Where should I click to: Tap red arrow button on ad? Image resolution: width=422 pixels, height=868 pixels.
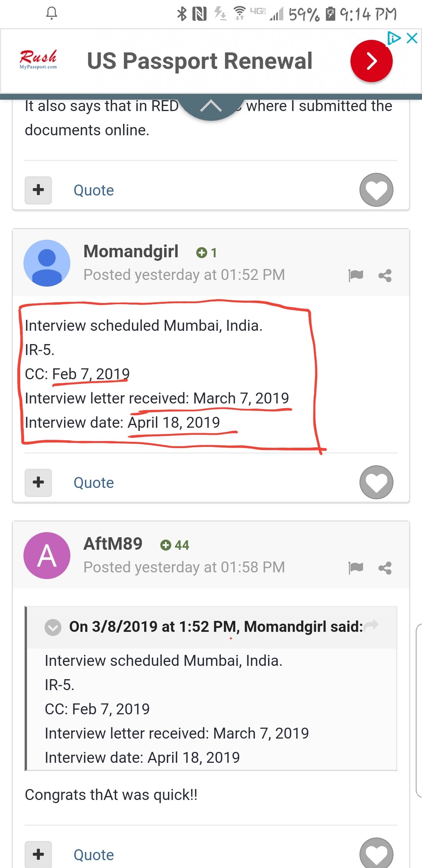tap(371, 61)
